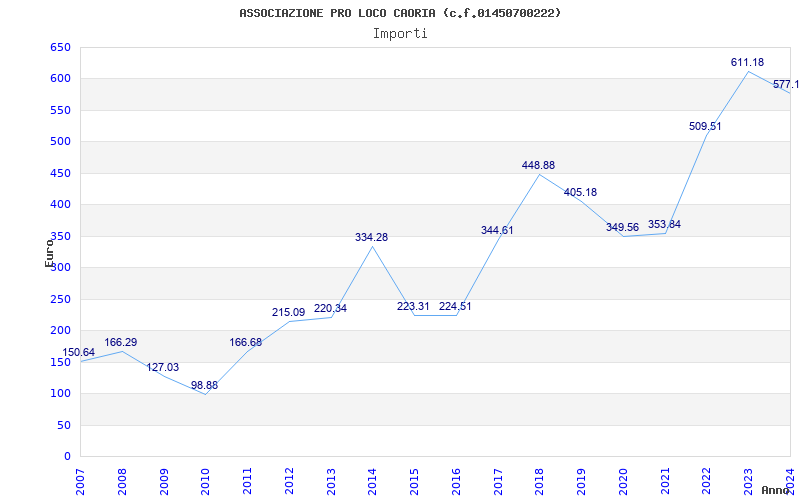Click the 2015 year axis label

414,482
